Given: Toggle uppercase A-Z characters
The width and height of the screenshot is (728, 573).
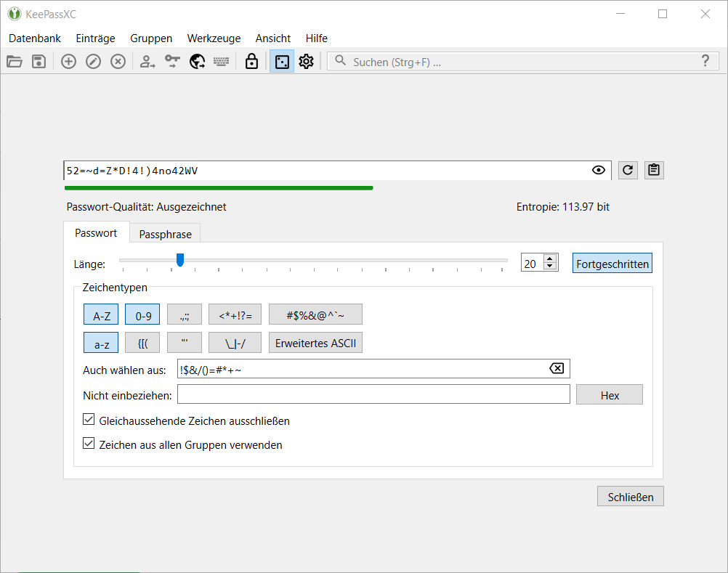Looking at the screenshot, I should click(x=101, y=314).
